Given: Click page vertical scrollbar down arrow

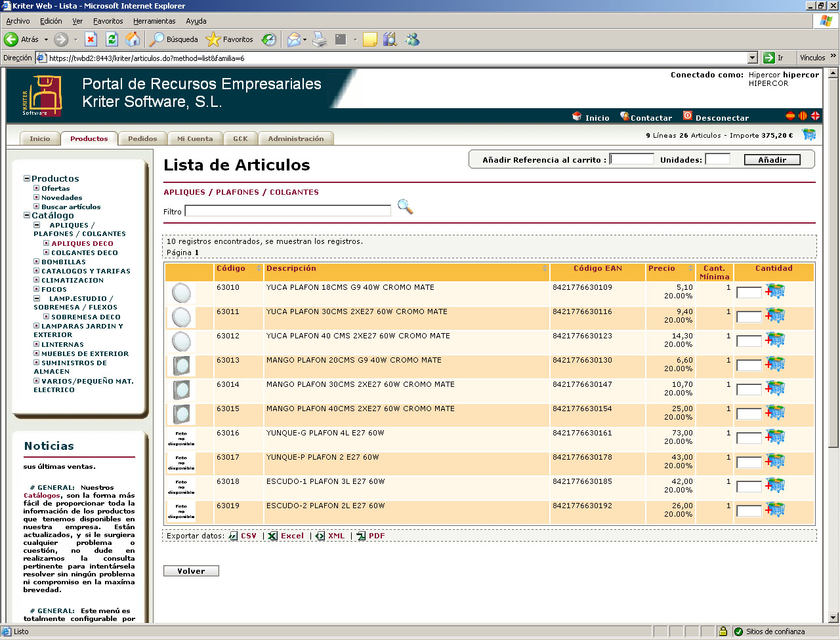Looking at the screenshot, I should (x=833, y=617).
